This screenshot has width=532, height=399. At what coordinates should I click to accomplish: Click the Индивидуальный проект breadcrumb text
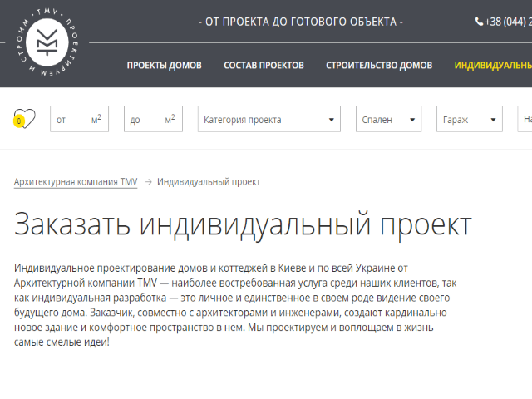209,182
